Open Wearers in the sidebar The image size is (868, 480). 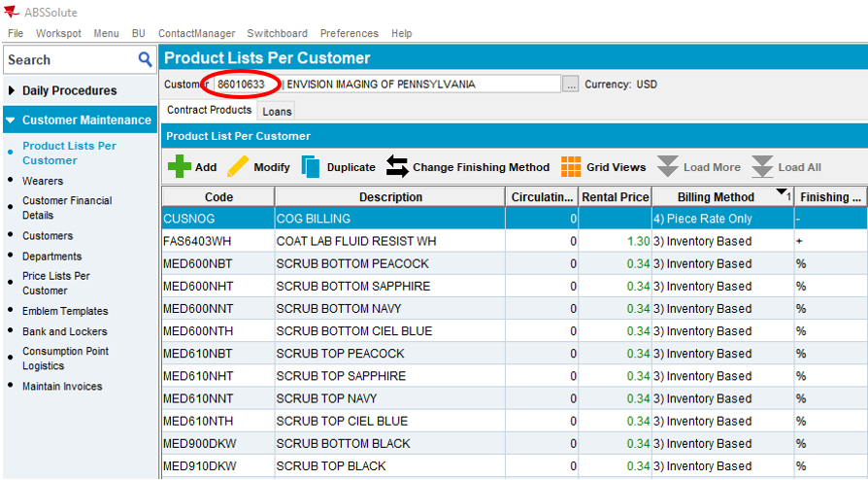coord(43,181)
